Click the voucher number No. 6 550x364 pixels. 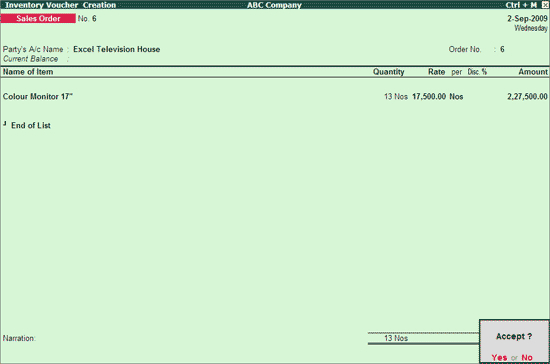coord(87,19)
